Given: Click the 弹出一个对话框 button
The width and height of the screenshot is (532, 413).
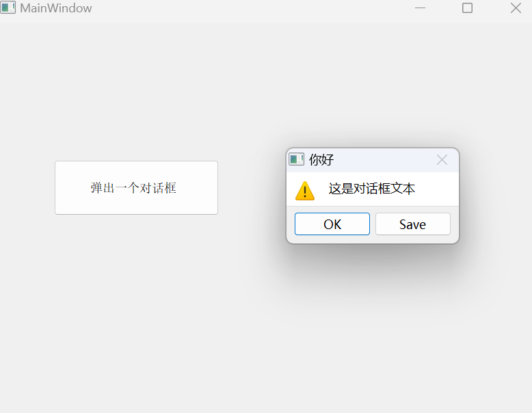Looking at the screenshot, I should pos(136,187).
